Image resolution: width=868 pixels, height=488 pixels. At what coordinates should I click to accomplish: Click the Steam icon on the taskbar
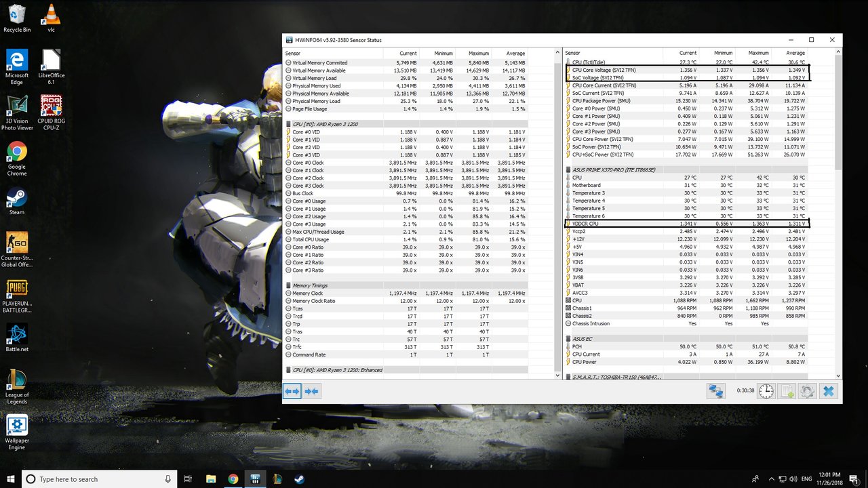298,479
